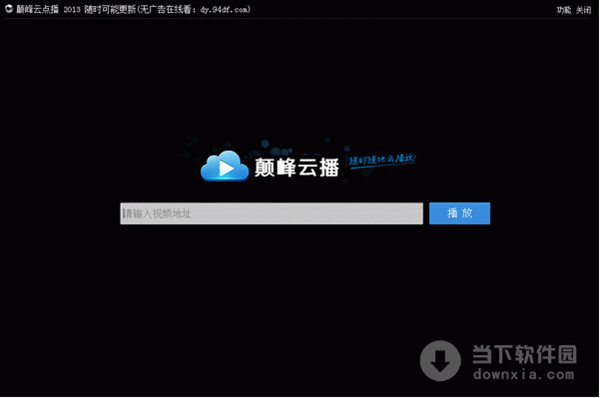Click 关闭 to close the player
The width and height of the screenshot is (600, 398).
[584, 10]
